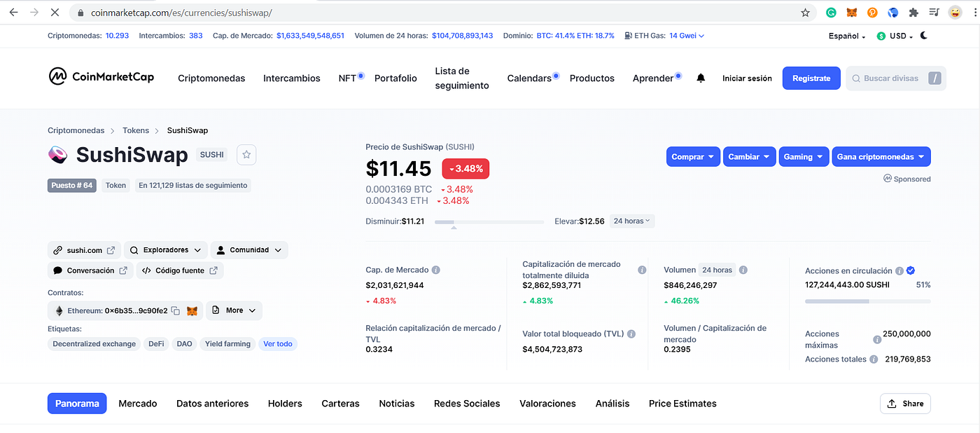Click info icon beside Acciones totales
The width and height of the screenshot is (980, 433).
coord(874,359)
